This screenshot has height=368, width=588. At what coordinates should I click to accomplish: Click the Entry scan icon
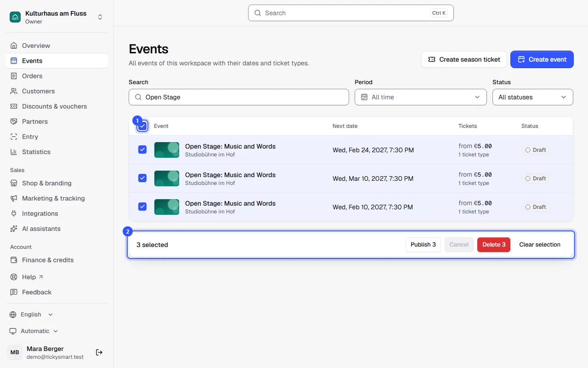pos(14,137)
